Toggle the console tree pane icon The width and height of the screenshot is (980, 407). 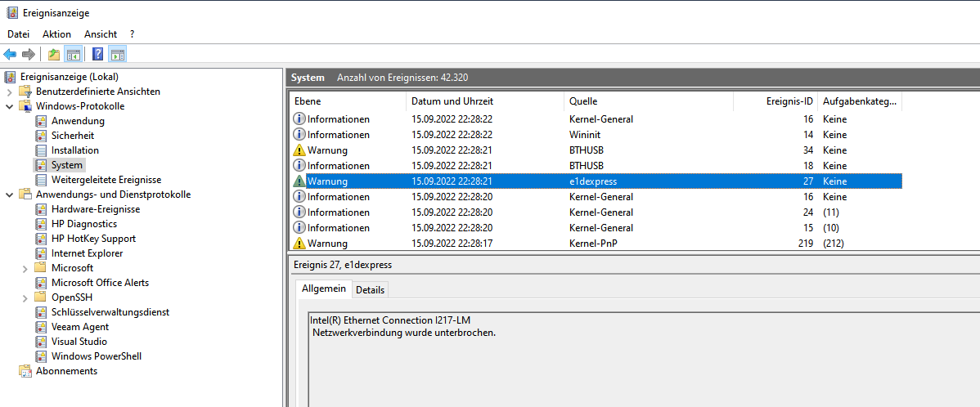pos(73,54)
